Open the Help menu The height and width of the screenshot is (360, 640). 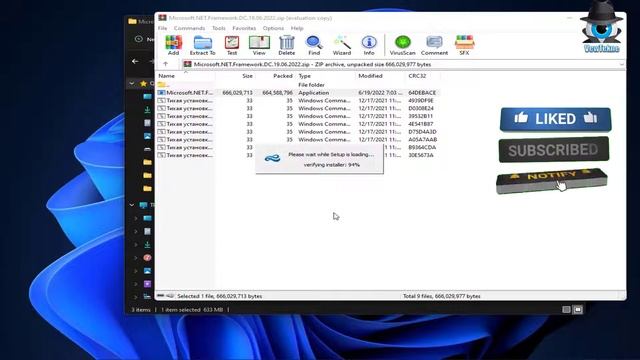tap(297, 28)
